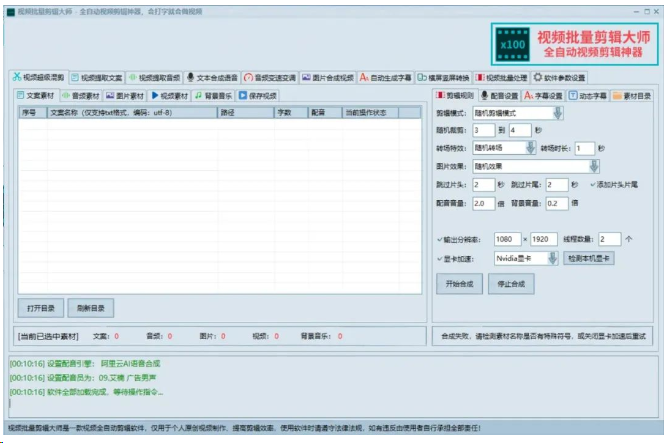Click the 线程数量 input field
Image resolution: width=667 pixels, height=443 pixels.
(610, 239)
